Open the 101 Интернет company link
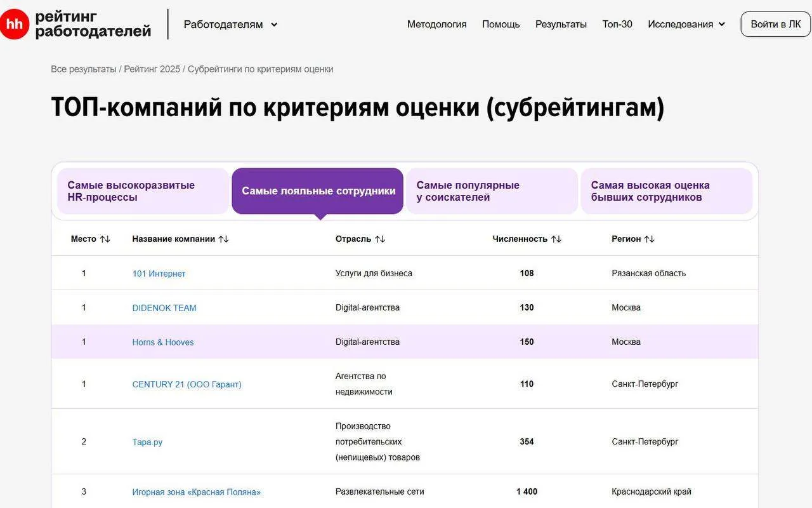This screenshot has width=812, height=508. [159, 274]
